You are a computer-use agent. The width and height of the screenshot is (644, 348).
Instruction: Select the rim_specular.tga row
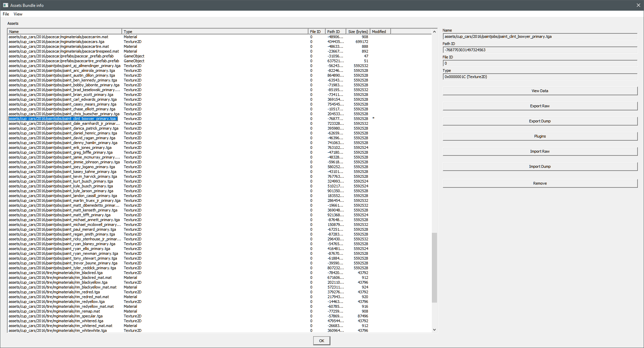(219, 316)
